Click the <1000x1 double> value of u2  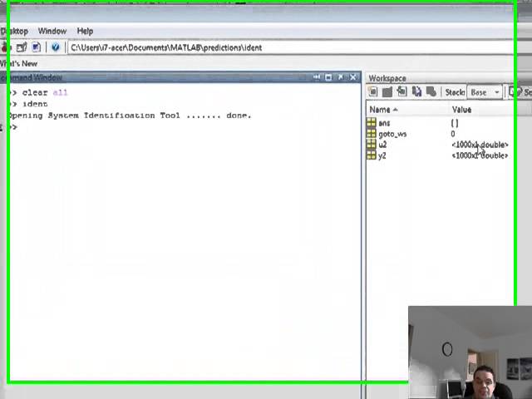click(x=480, y=145)
